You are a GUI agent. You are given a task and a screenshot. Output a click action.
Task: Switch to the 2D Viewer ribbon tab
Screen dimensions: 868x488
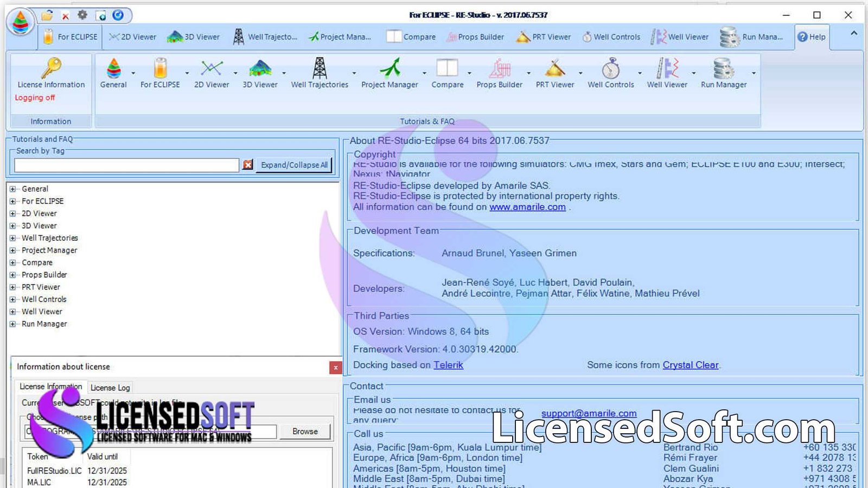point(133,37)
